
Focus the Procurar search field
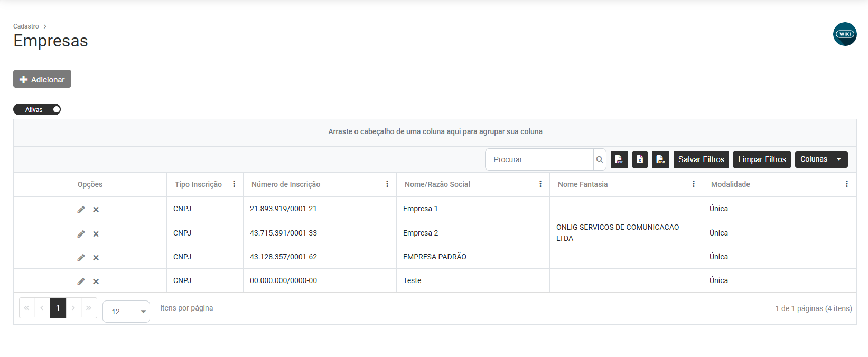539,159
